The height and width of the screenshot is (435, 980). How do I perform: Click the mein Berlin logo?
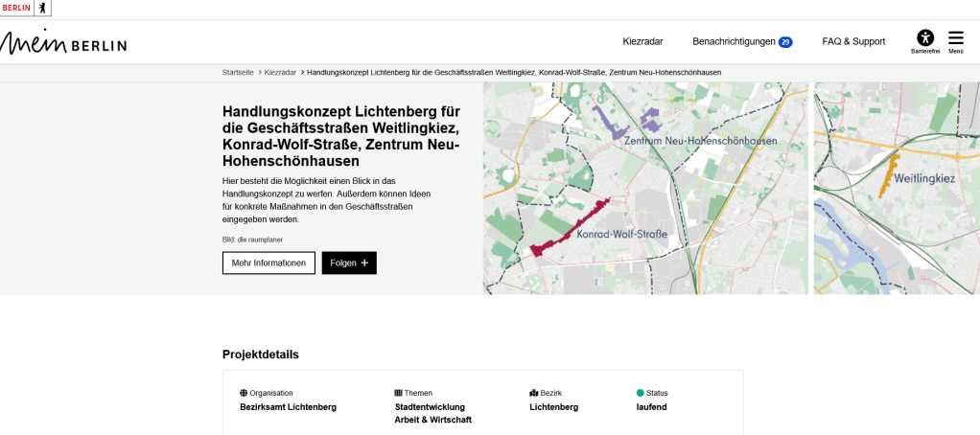click(x=63, y=42)
